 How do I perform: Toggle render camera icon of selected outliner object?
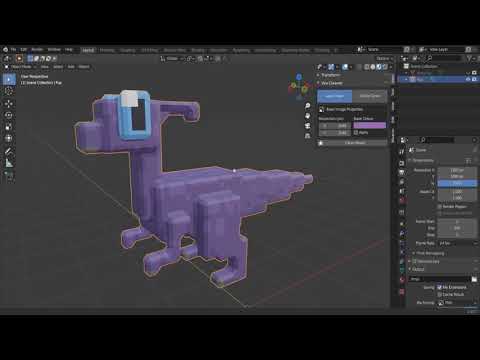point(474,79)
